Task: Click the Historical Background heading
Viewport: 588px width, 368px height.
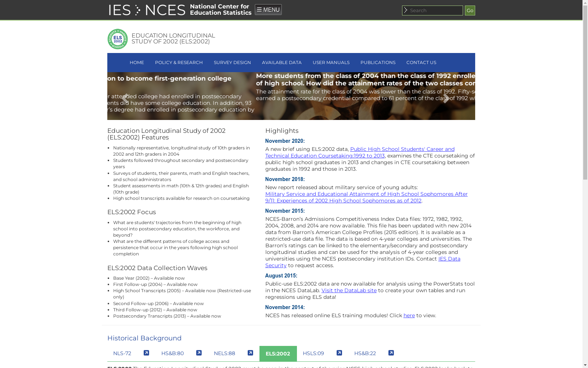Action: coord(144,338)
